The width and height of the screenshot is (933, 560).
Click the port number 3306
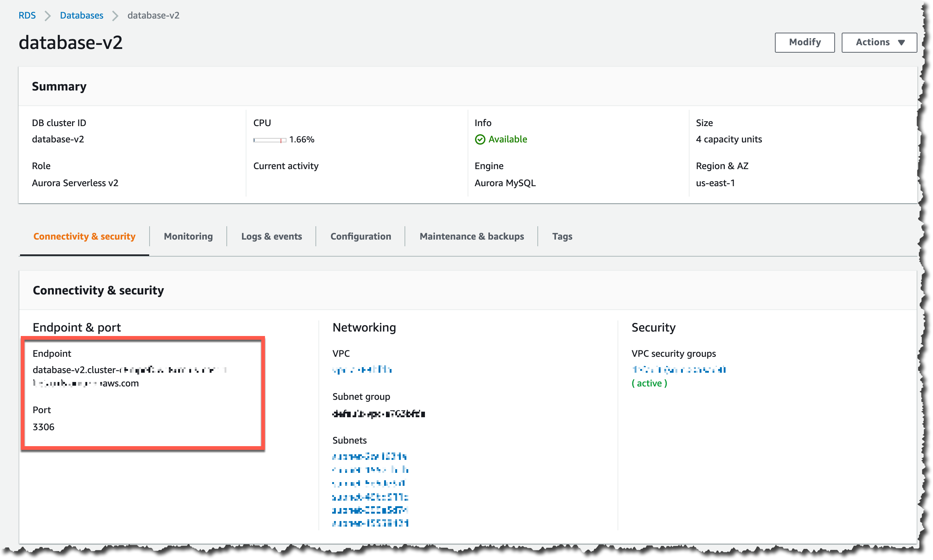coord(43,427)
